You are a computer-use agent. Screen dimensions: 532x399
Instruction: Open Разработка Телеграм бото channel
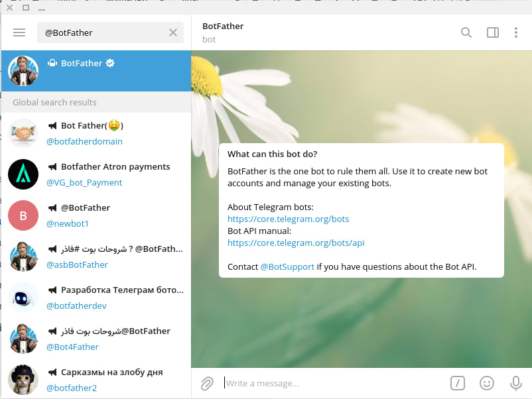point(96,298)
